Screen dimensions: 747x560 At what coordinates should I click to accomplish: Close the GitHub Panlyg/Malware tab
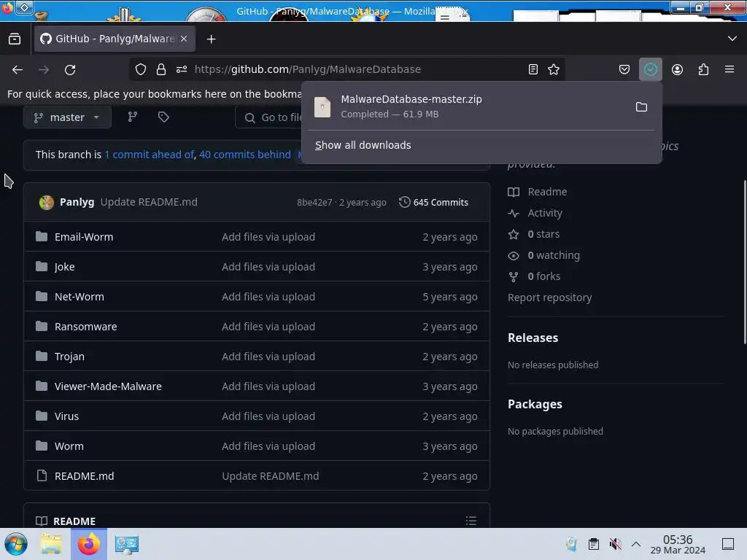click(184, 39)
